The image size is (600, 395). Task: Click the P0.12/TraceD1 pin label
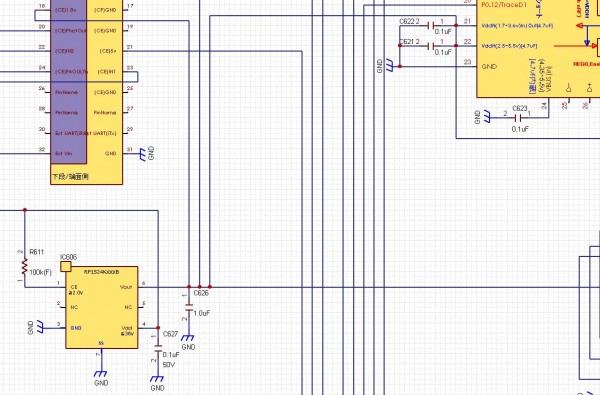503,5
